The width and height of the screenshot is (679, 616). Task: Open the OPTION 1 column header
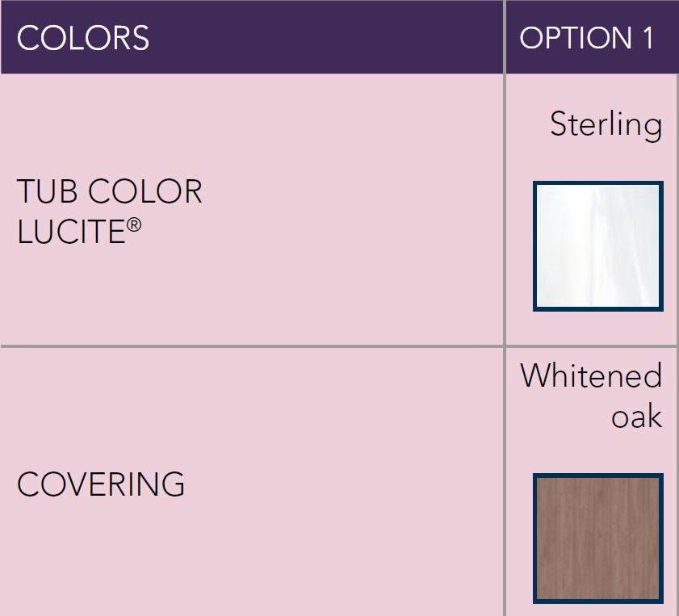(587, 38)
